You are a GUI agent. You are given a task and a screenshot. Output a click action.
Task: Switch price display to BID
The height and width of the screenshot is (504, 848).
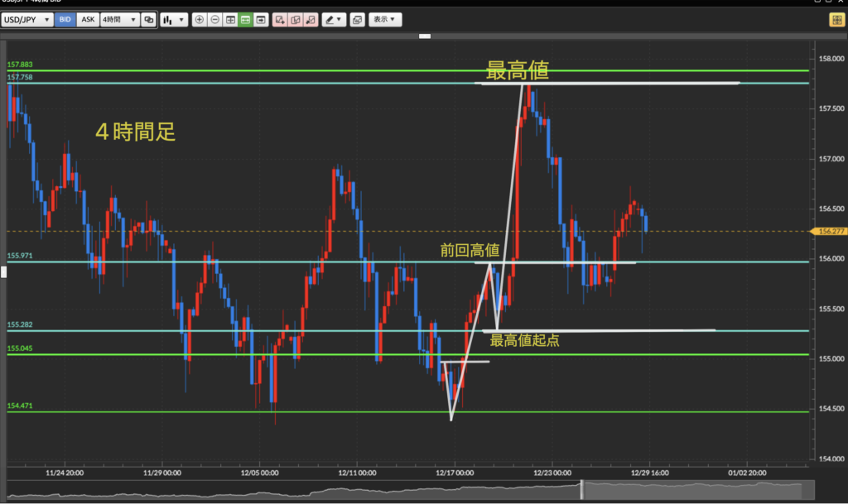point(65,19)
